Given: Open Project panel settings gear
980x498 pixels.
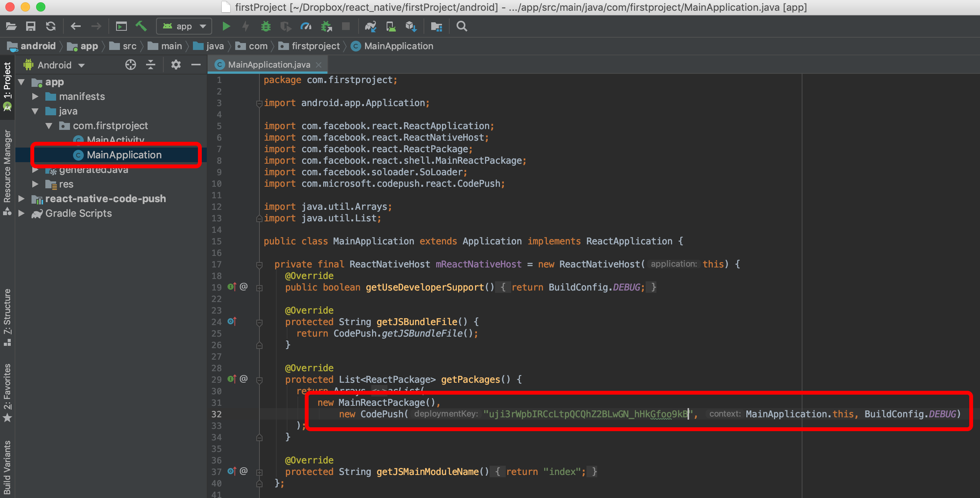Looking at the screenshot, I should pyautogui.click(x=176, y=65).
